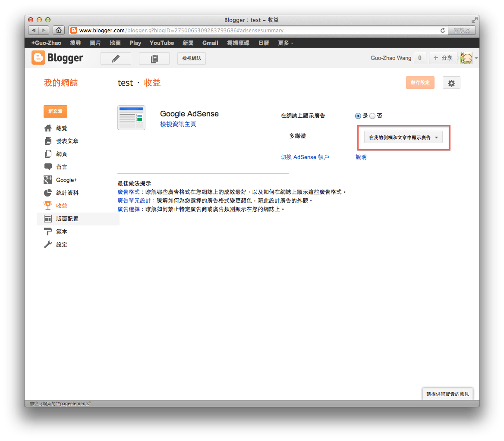Open the Google+ sidebar icon
504x441 pixels.
click(47, 180)
